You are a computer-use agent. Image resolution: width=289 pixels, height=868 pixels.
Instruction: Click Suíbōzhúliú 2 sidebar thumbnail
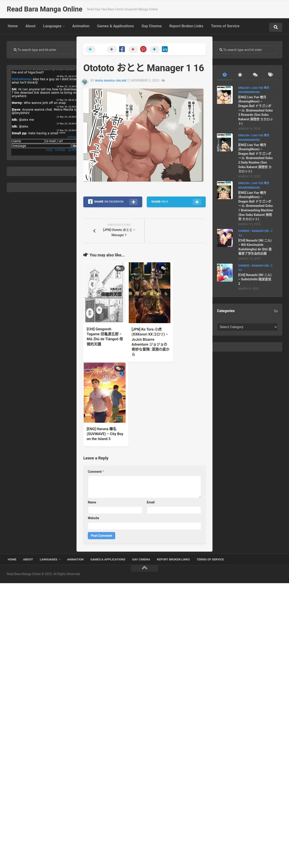225,273
